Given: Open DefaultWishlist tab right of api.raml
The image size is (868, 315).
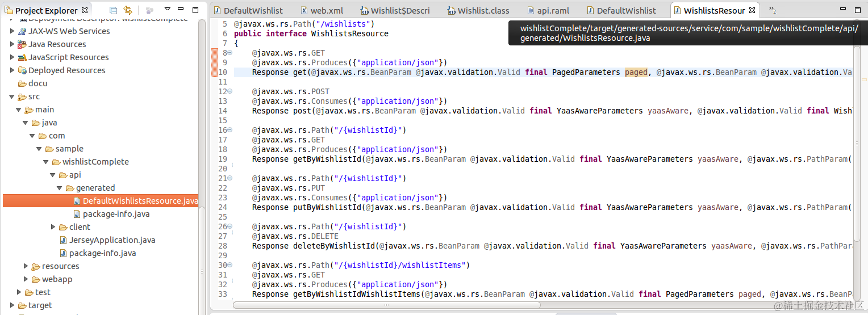Looking at the screenshot, I should tap(620, 10).
